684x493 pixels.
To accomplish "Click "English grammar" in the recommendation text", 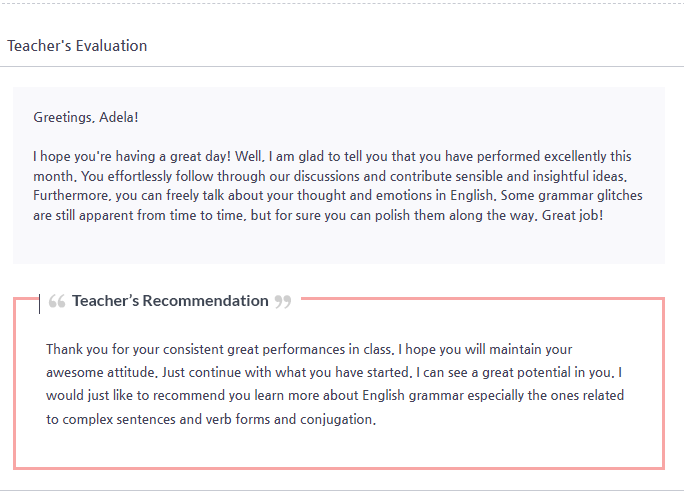I will 413,396.
